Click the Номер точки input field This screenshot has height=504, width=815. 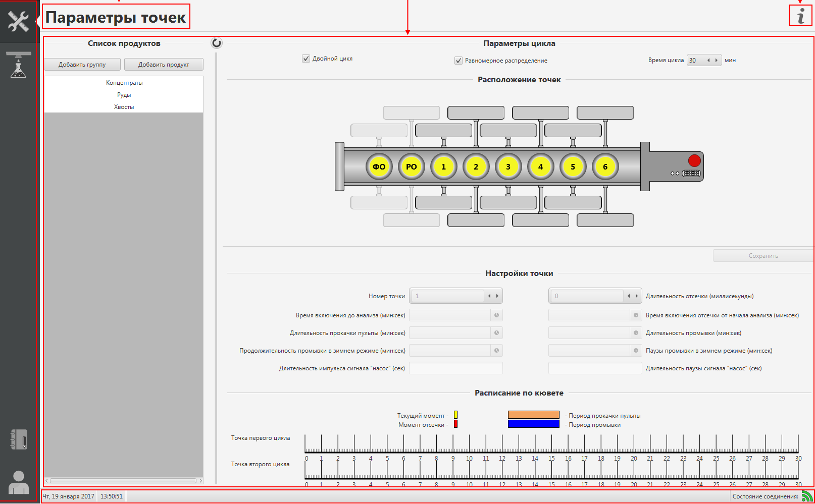(x=447, y=296)
